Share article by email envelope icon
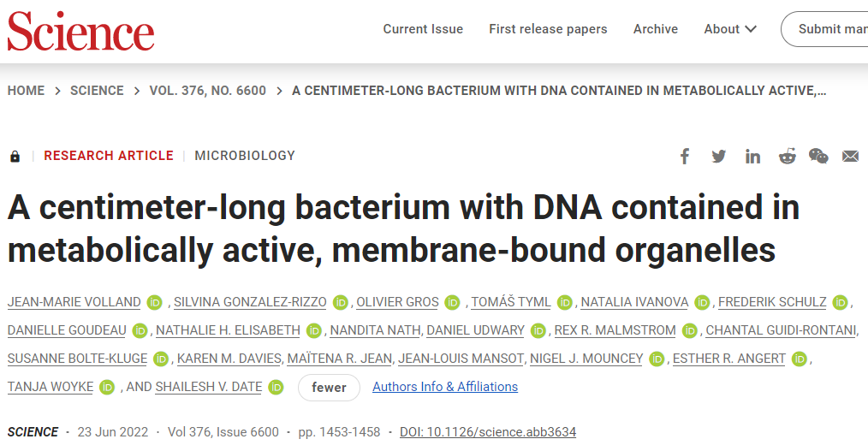This screenshot has height=445, width=868. click(x=850, y=156)
